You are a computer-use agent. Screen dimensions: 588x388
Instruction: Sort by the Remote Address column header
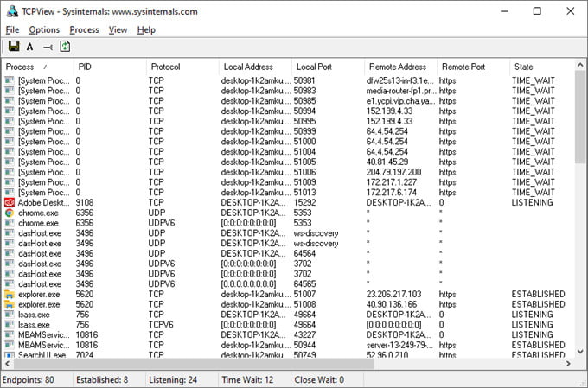click(x=401, y=67)
